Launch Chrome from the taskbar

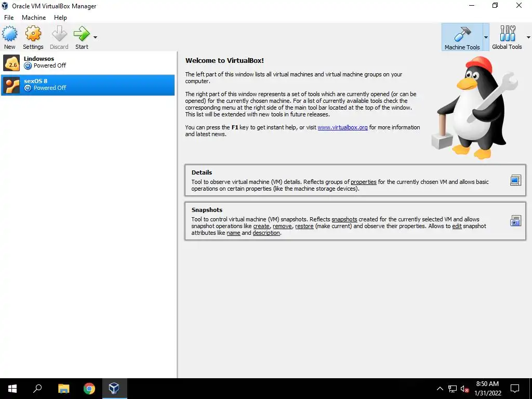pos(89,389)
